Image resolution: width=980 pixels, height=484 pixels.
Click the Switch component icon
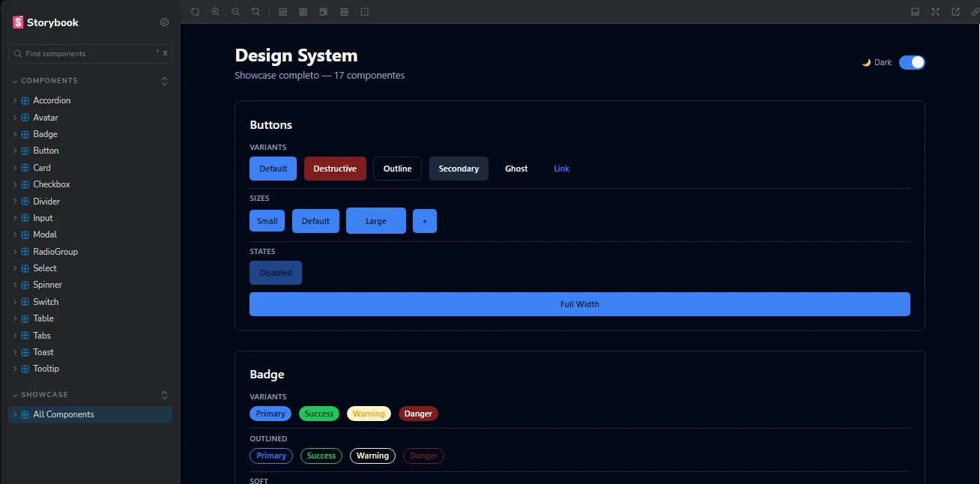click(25, 302)
